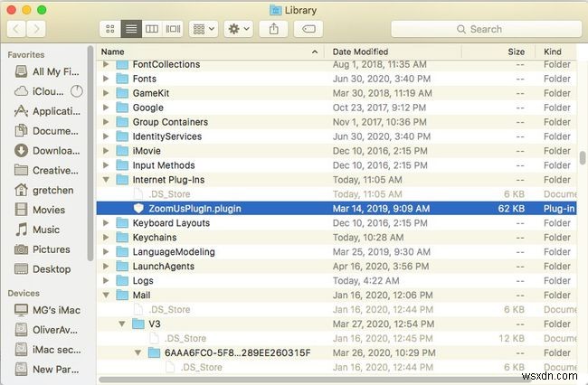Click the Share toolbar button

tap(274, 29)
